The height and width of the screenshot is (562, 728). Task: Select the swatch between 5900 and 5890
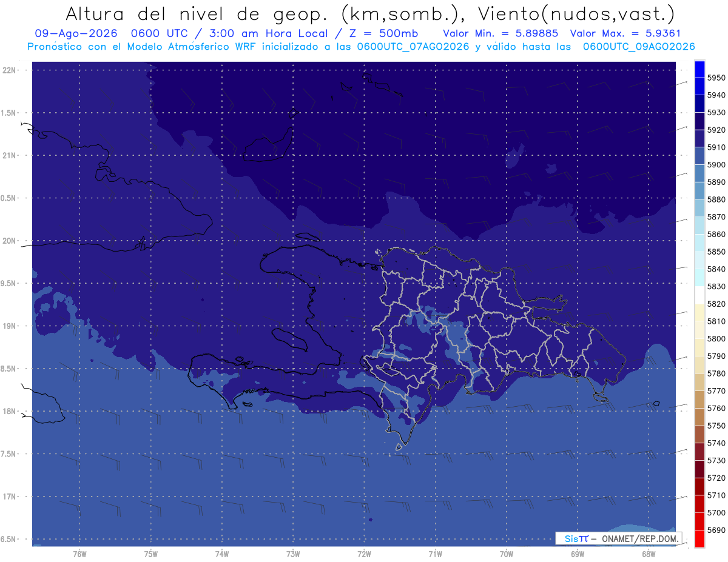pos(699,173)
